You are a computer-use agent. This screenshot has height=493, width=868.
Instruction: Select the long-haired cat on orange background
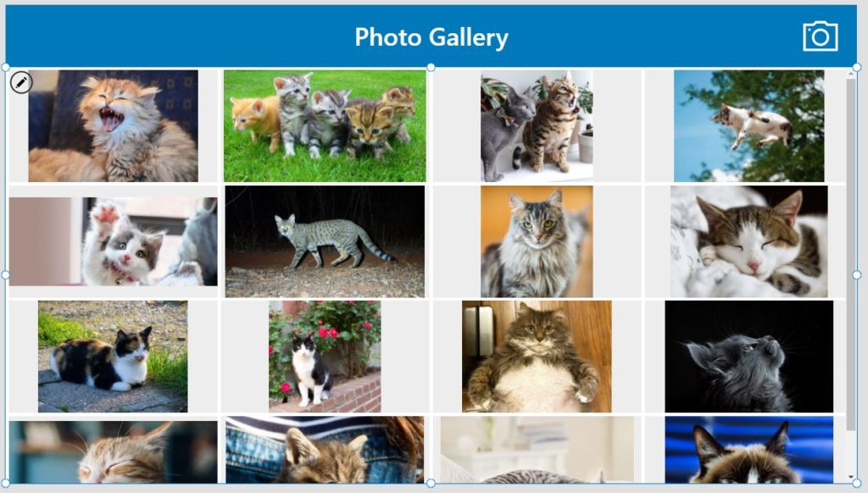click(537, 241)
